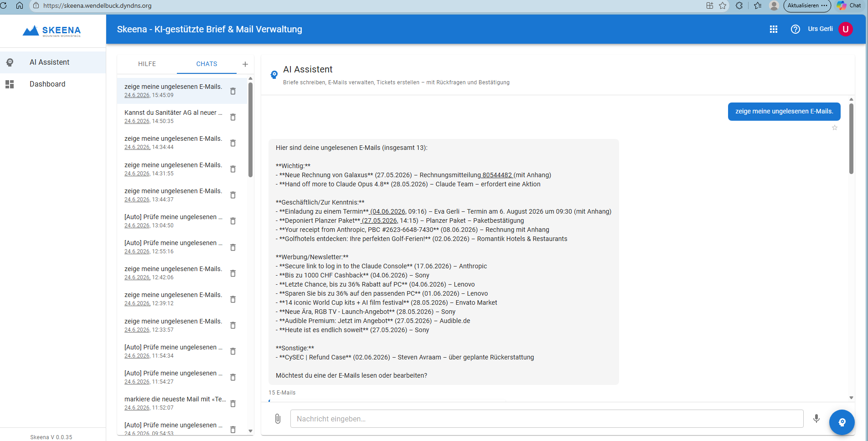Delete chat from 24.6.2026 15:45:09

[x=233, y=91]
